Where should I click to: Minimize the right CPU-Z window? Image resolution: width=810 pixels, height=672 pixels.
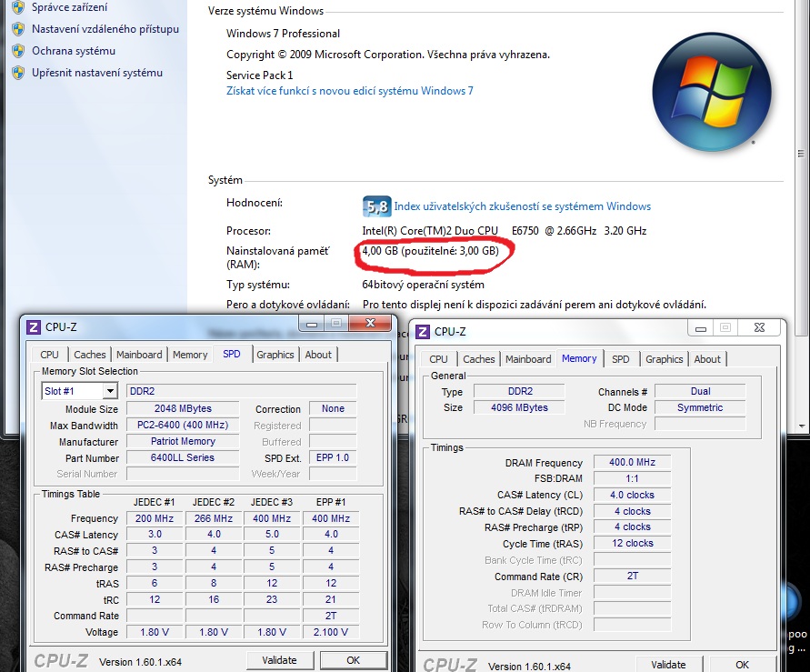(701, 328)
